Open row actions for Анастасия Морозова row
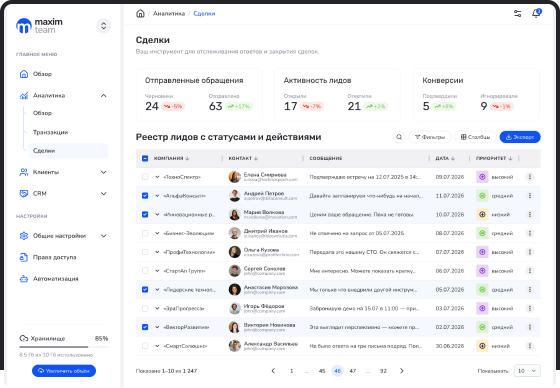 [x=530, y=289]
